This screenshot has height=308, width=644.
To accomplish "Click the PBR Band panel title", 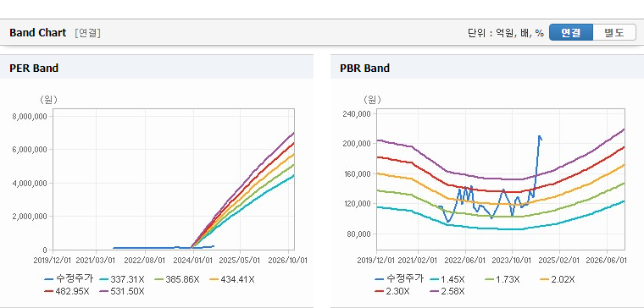I will click(364, 68).
